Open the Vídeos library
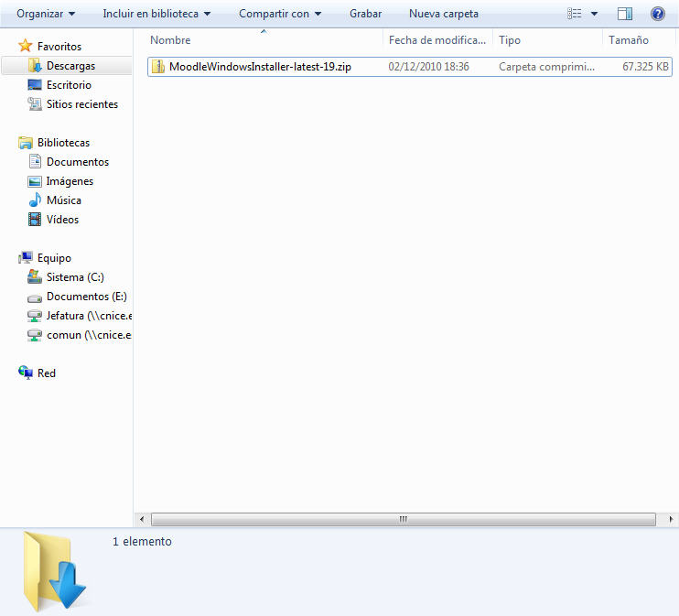679x616 pixels. pos(62,220)
